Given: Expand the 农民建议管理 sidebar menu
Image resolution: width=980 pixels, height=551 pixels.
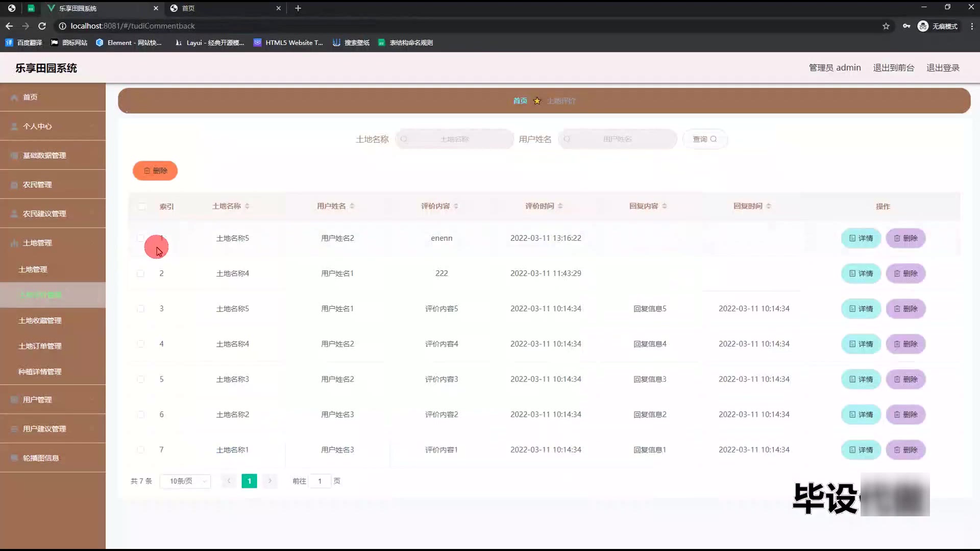Looking at the screenshot, I should point(53,213).
